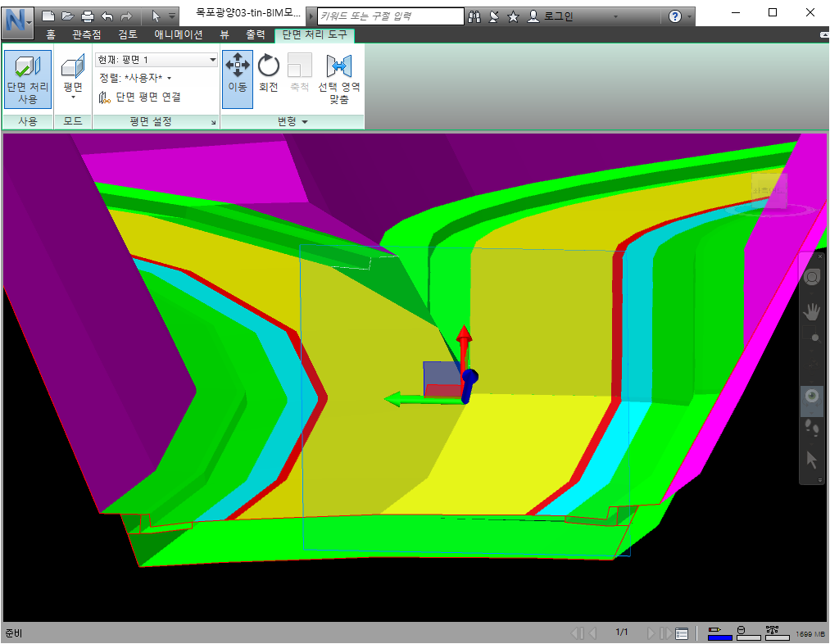
Task: Switch to the Walk tool in navigation bar
Action: coord(811,428)
